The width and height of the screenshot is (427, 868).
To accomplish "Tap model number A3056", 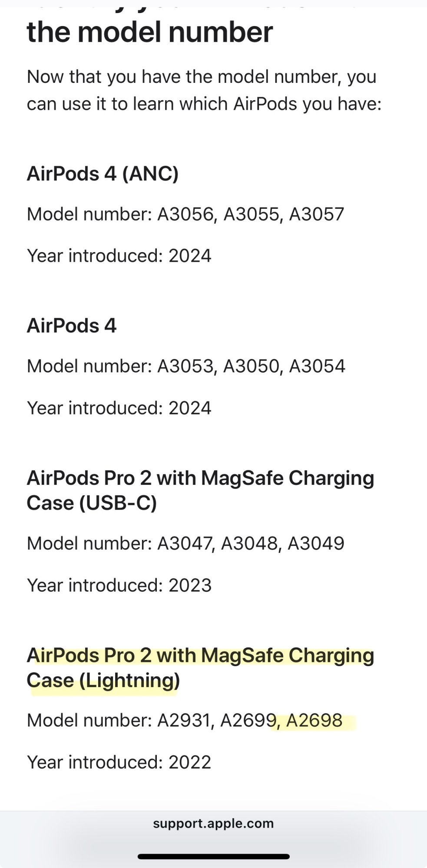I will point(186,214).
